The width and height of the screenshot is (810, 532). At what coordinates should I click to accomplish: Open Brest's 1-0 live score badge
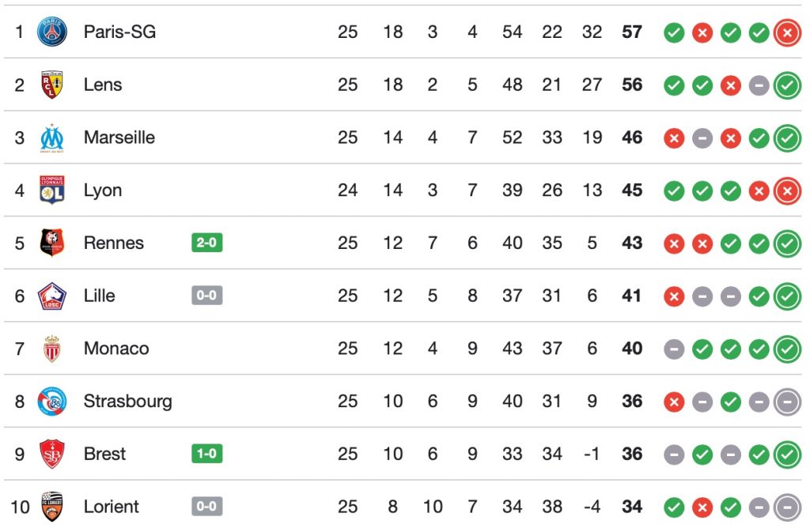tap(206, 454)
